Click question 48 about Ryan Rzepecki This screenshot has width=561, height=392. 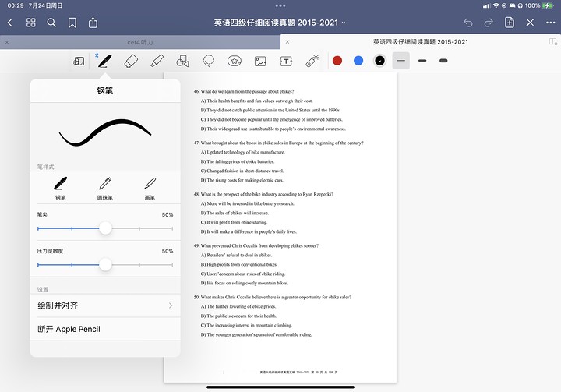(x=263, y=194)
